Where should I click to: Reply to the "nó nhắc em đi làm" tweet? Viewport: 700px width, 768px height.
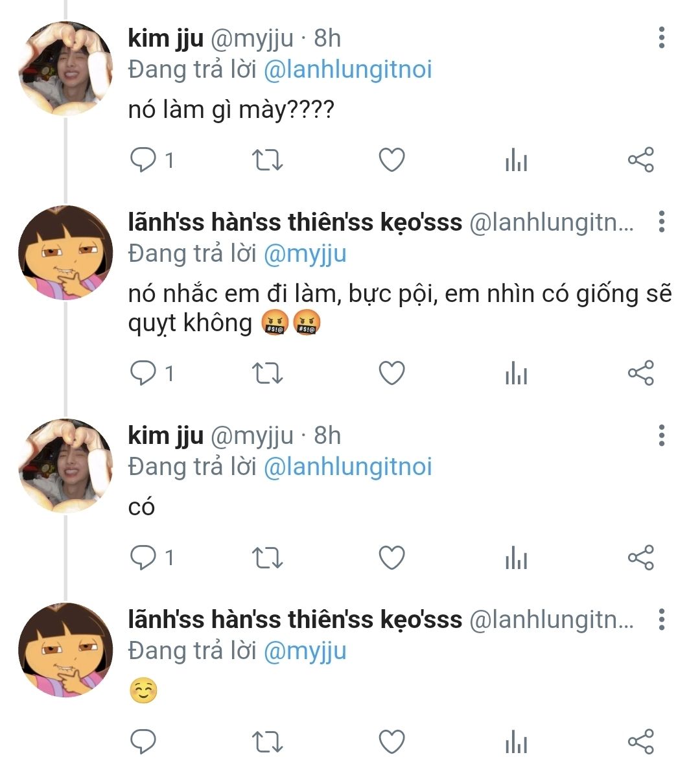143,373
